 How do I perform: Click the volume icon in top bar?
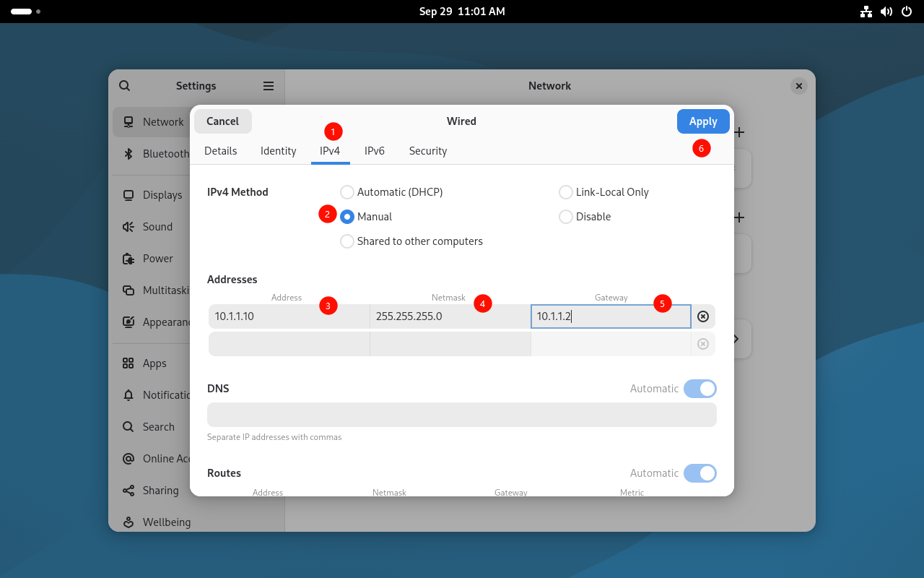click(x=886, y=12)
